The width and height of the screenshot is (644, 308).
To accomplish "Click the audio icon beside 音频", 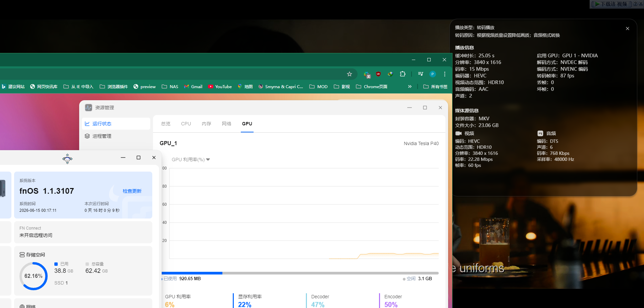I will coord(540,133).
